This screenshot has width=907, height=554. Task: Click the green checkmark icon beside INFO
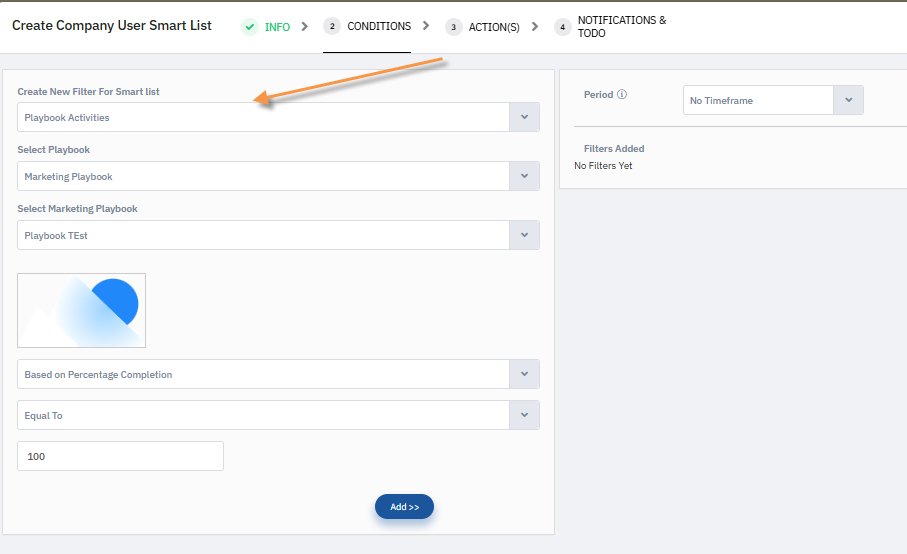coord(250,27)
